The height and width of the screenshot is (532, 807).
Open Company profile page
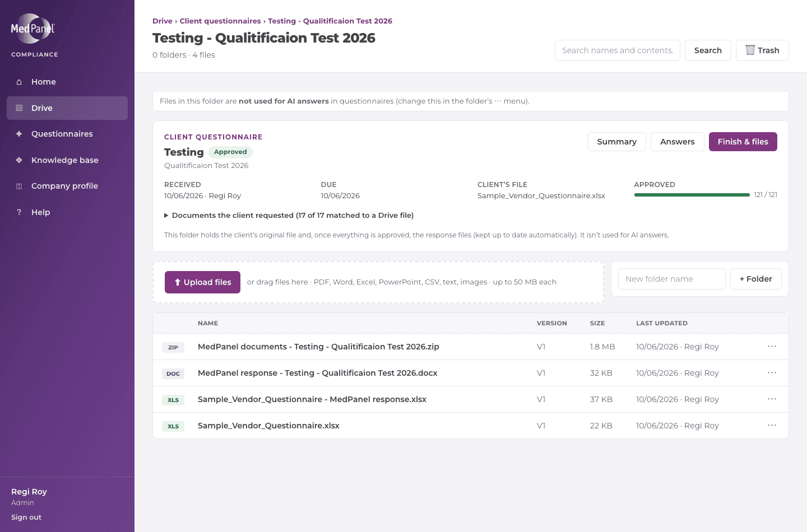point(67,186)
